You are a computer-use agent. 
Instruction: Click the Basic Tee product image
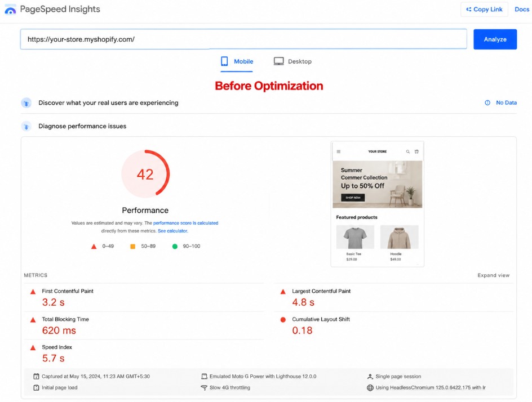click(x=355, y=237)
